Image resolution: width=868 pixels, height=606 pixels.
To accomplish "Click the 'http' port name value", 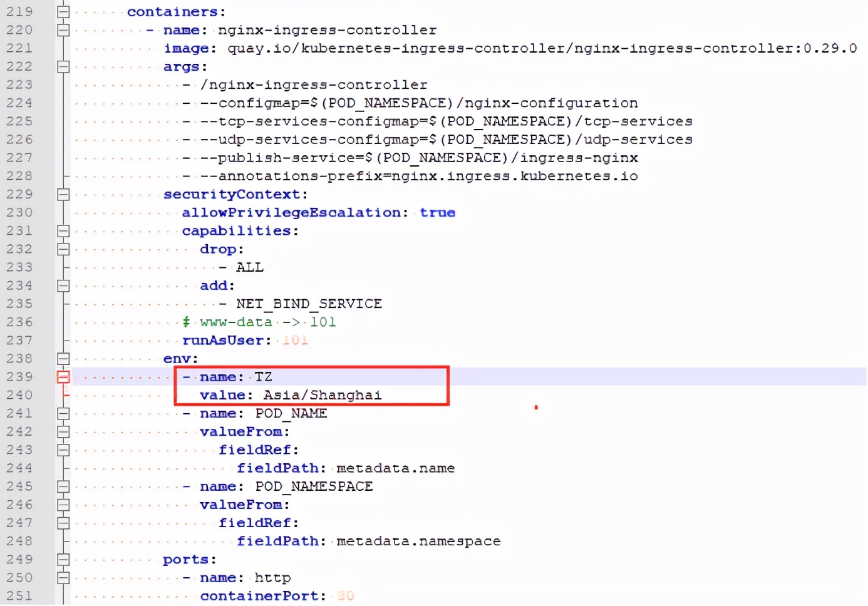I will [272, 577].
